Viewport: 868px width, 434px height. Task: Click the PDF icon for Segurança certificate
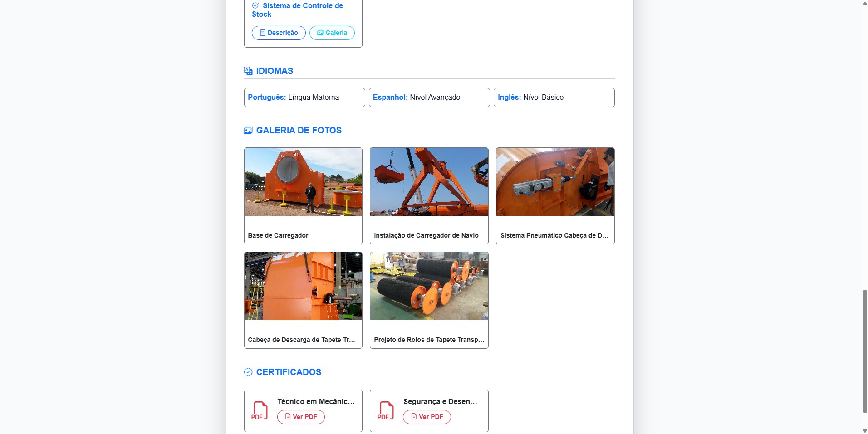tap(386, 411)
